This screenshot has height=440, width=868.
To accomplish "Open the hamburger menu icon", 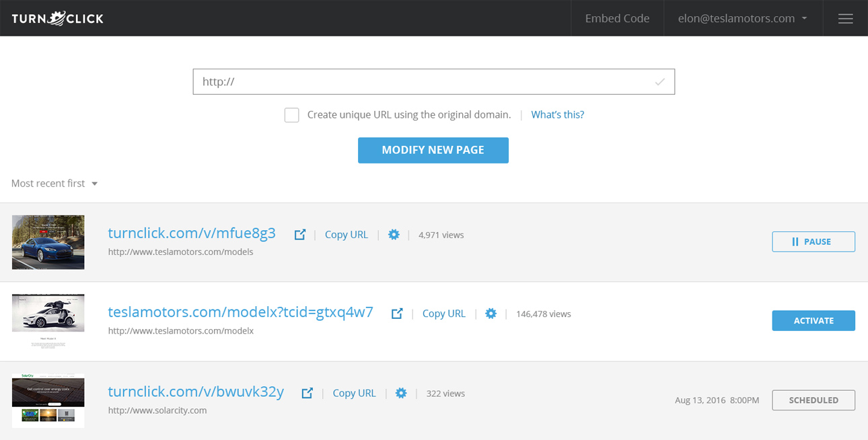I will tap(845, 19).
